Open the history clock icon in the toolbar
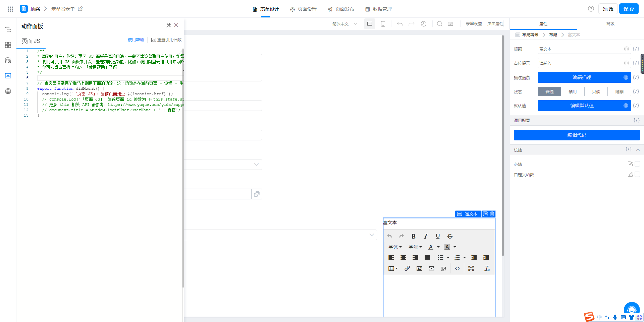This screenshot has width=644, height=322. click(x=424, y=24)
